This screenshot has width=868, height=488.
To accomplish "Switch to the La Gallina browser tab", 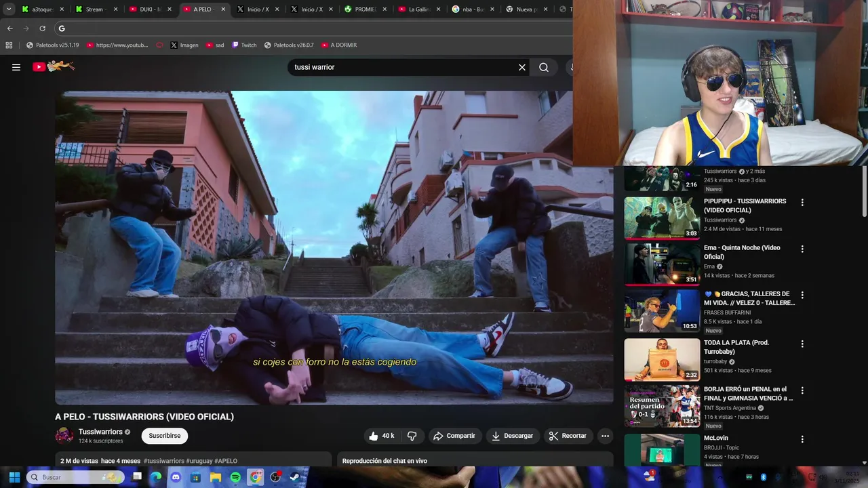I will [420, 9].
